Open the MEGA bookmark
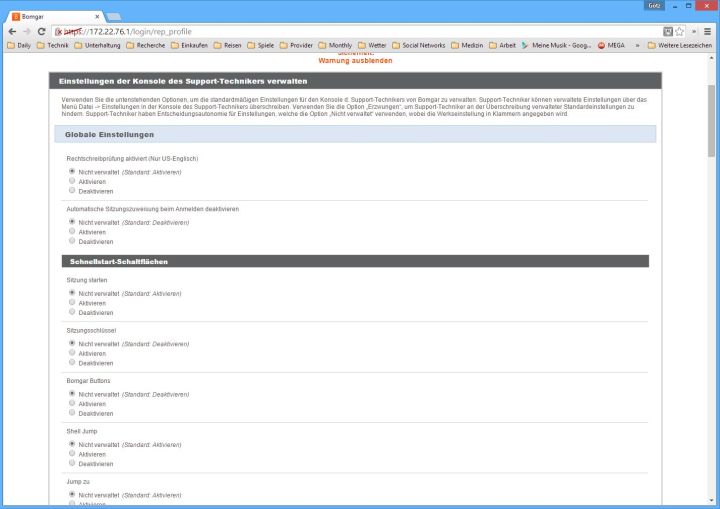This screenshot has width=720, height=509. 614,45
